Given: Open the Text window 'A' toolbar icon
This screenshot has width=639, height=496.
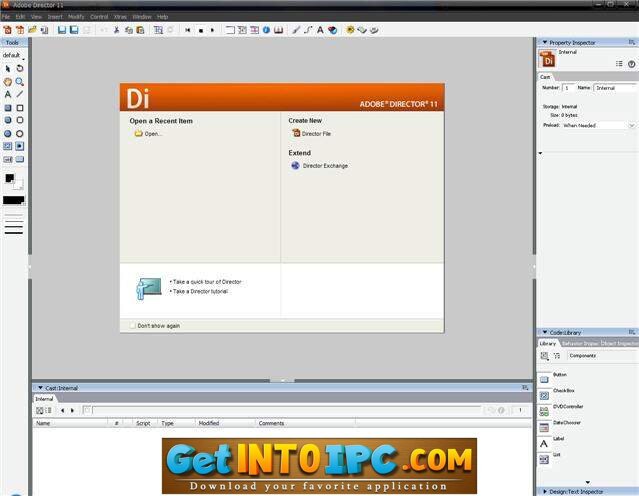Looking at the screenshot, I should tap(320, 30).
